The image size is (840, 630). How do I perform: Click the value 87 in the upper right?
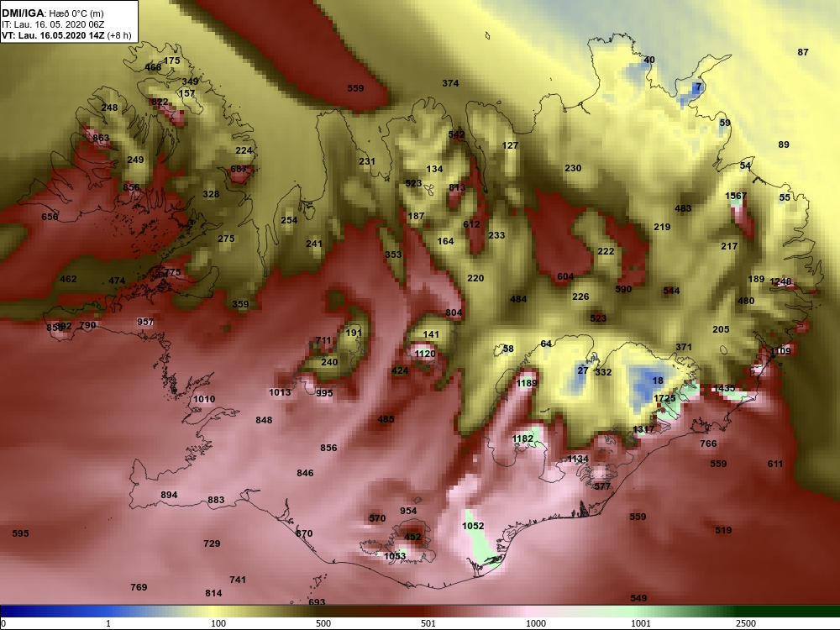(802, 52)
